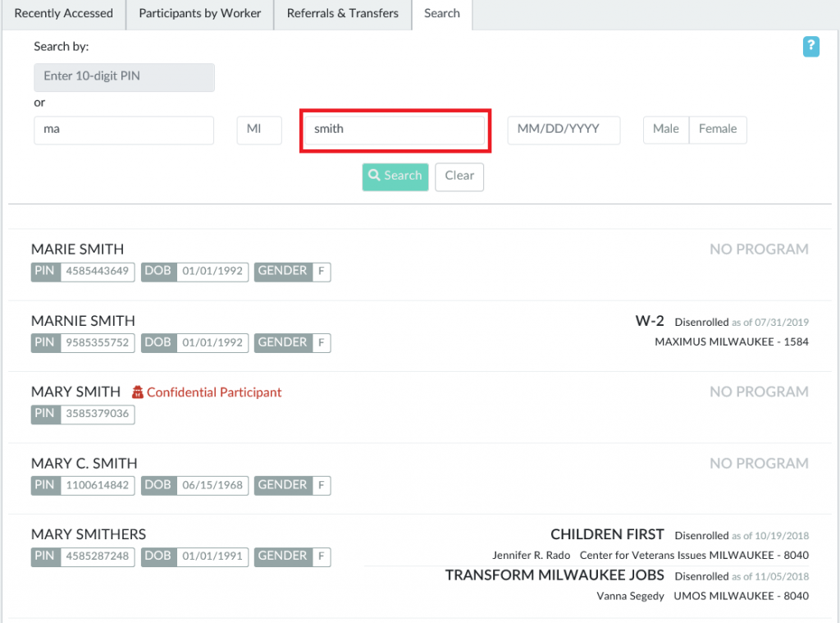Click the 10-digit PIN input field
This screenshot has height=623, width=840.
(124, 77)
